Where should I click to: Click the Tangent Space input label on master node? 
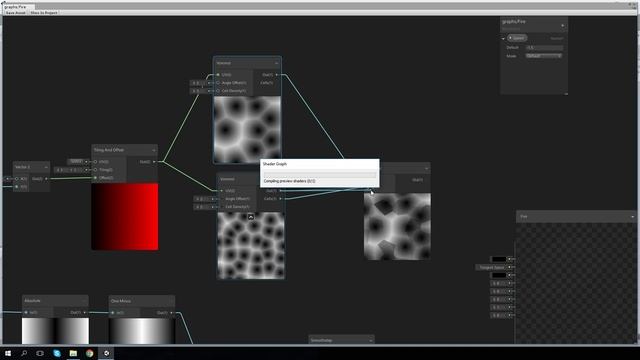492,267
